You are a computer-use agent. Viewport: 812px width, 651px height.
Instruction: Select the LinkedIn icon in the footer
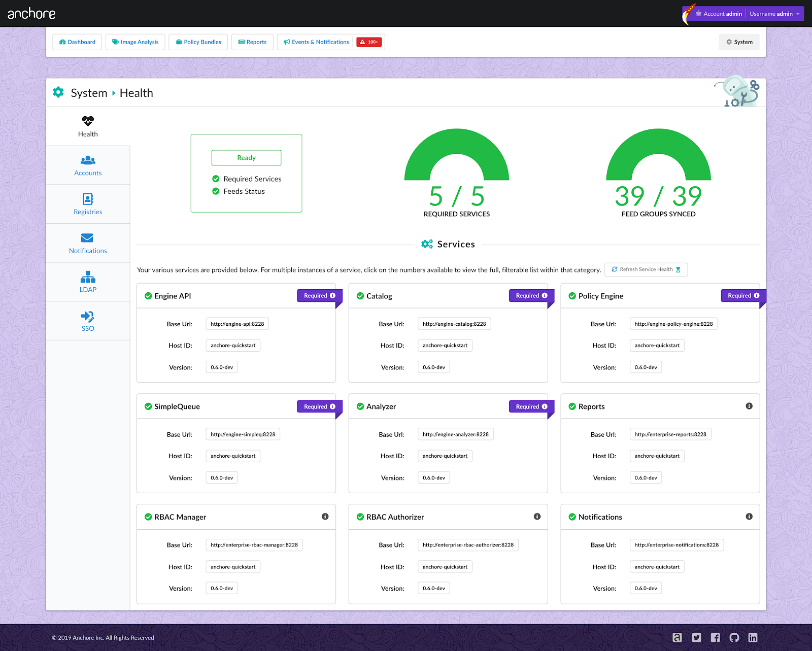[x=753, y=637]
